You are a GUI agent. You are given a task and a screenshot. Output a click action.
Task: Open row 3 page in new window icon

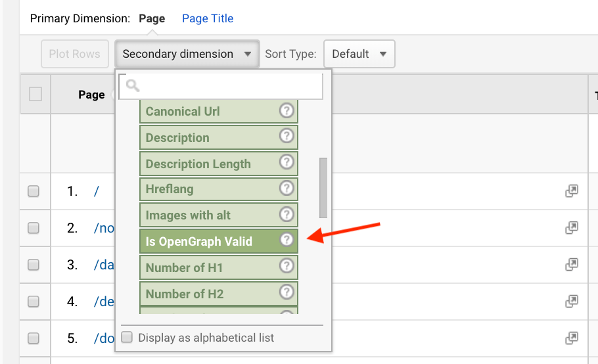tap(572, 264)
